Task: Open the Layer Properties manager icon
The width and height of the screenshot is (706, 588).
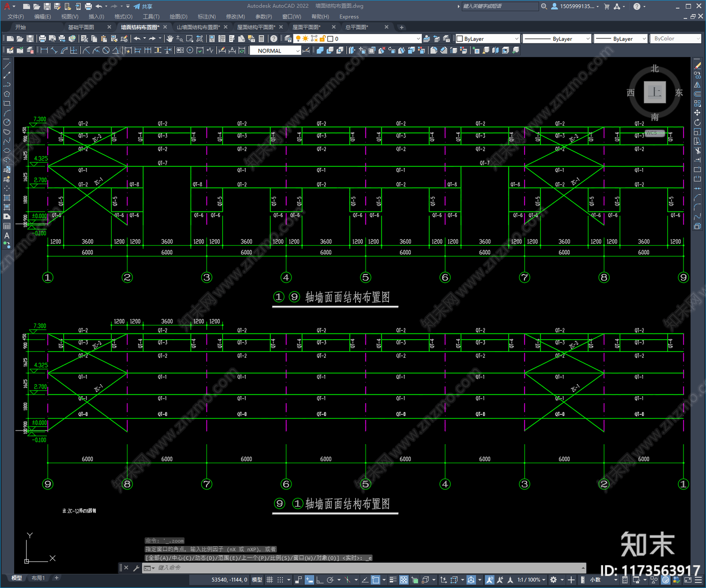Action: pos(288,39)
